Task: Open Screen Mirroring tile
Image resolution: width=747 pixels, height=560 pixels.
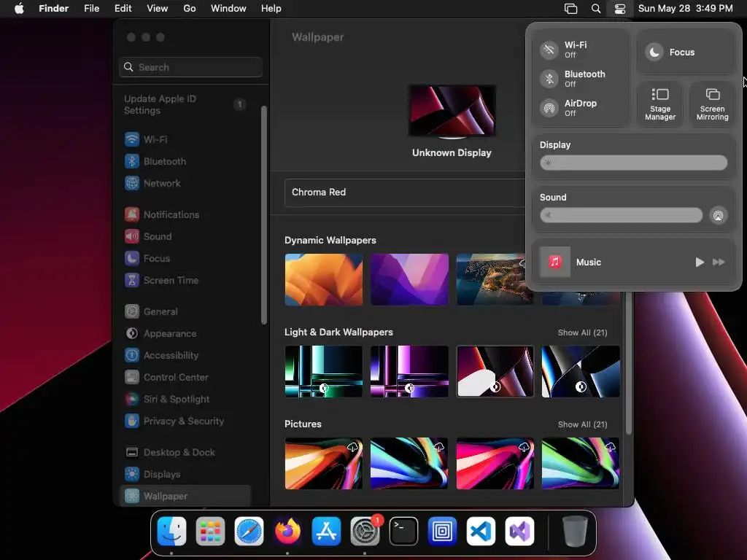Action: point(712,104)
